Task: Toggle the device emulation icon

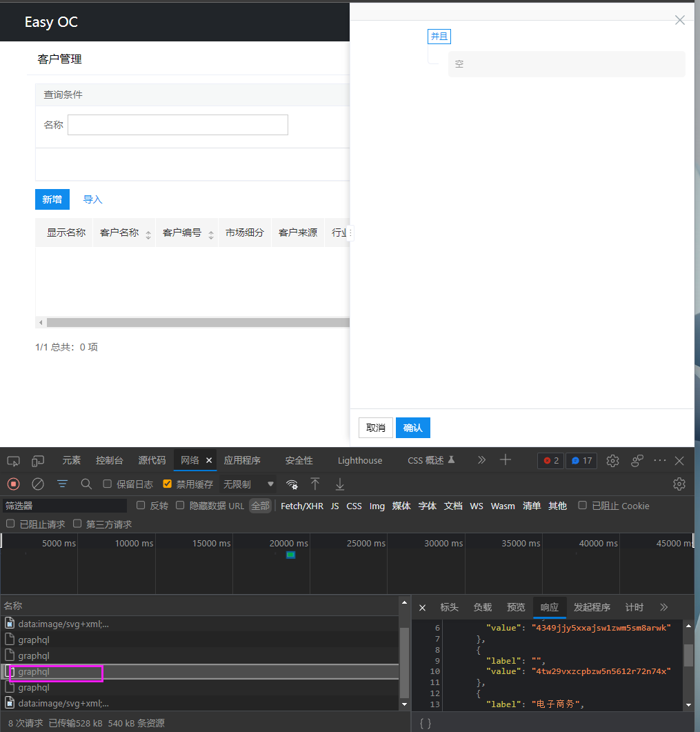Action: (38, 462)
